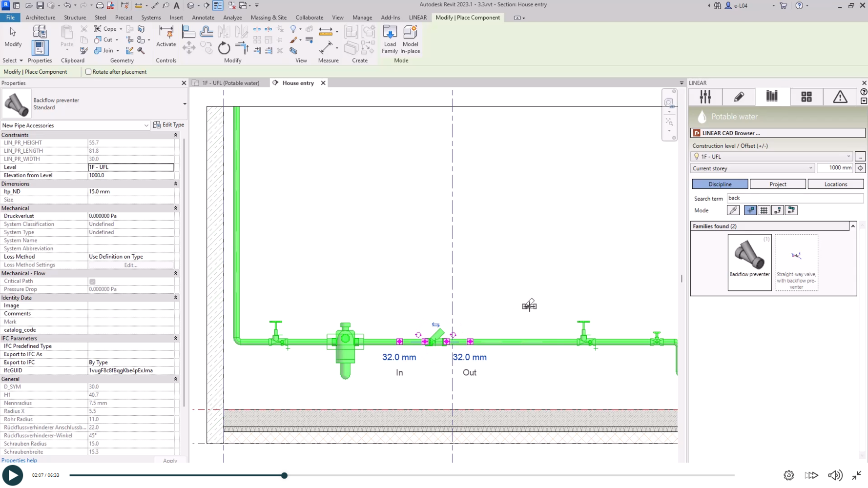
Task: Open the Properties help link
Action: (x=19, y=460)
